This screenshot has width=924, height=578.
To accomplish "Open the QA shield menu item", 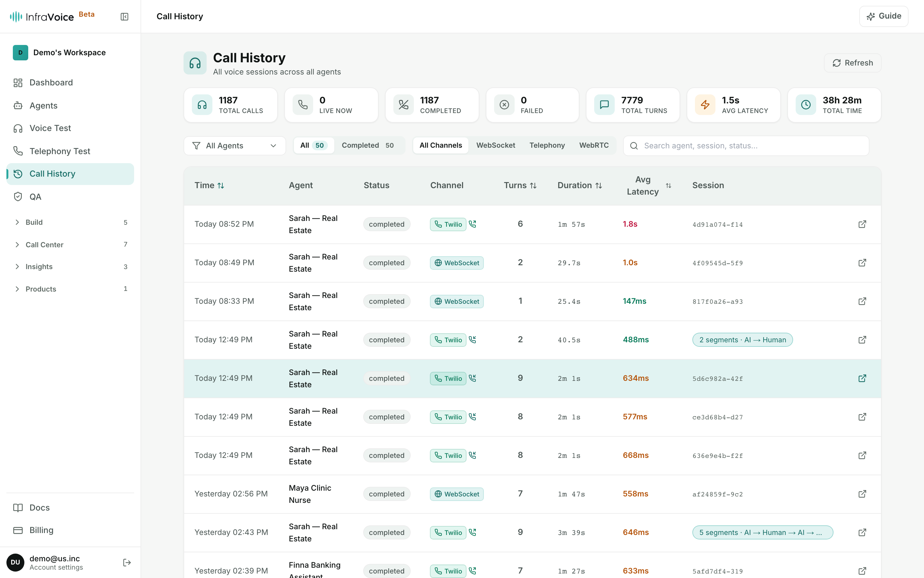I will pos(70,197).
